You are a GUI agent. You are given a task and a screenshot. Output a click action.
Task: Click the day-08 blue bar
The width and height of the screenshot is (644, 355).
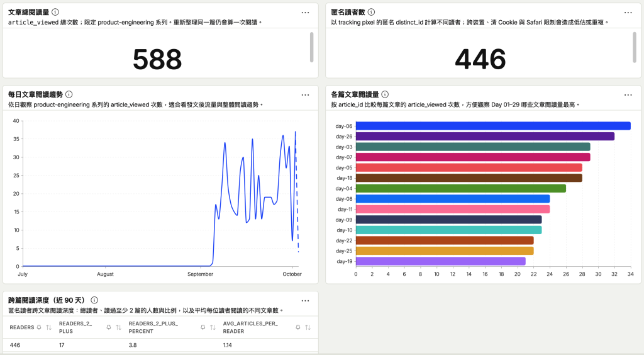click(453, 199)
